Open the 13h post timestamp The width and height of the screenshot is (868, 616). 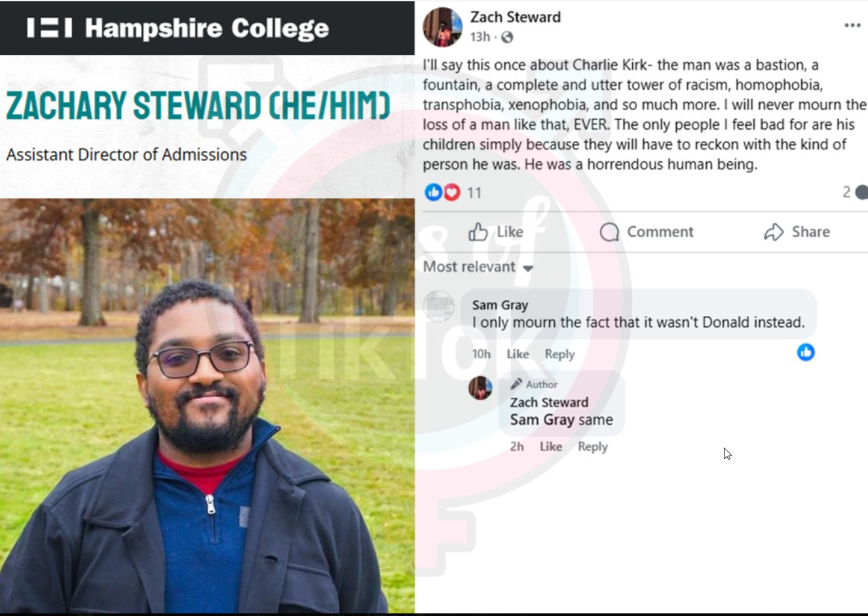coord(480,37)
